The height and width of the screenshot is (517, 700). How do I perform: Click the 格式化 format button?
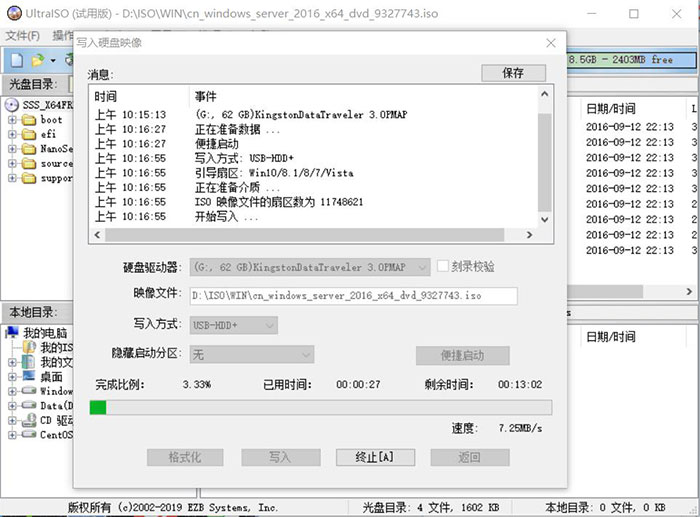pos(185,458)
